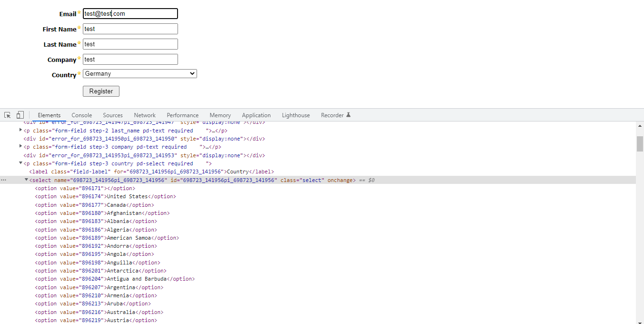Toggle the device toolbar icon
This screenshot has height=324, width=644.
20,115
